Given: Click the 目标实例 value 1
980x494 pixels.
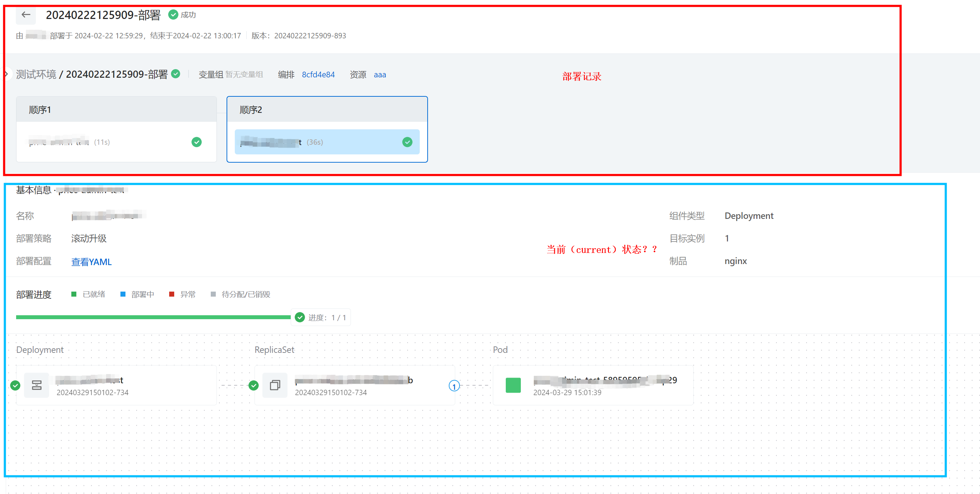Looking at the screenshot, I should 727,239.
